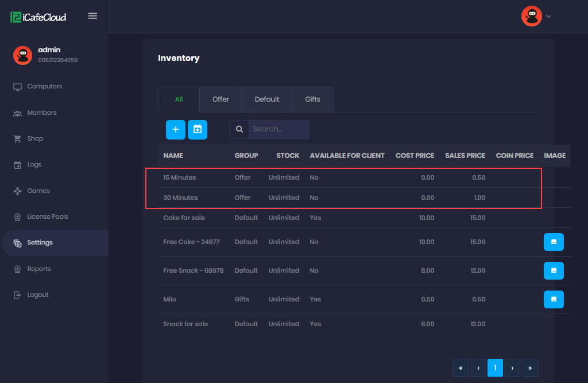The image size is (588, 383).
Task: Select the Gifts tab
Action: [x=312, y=99]
